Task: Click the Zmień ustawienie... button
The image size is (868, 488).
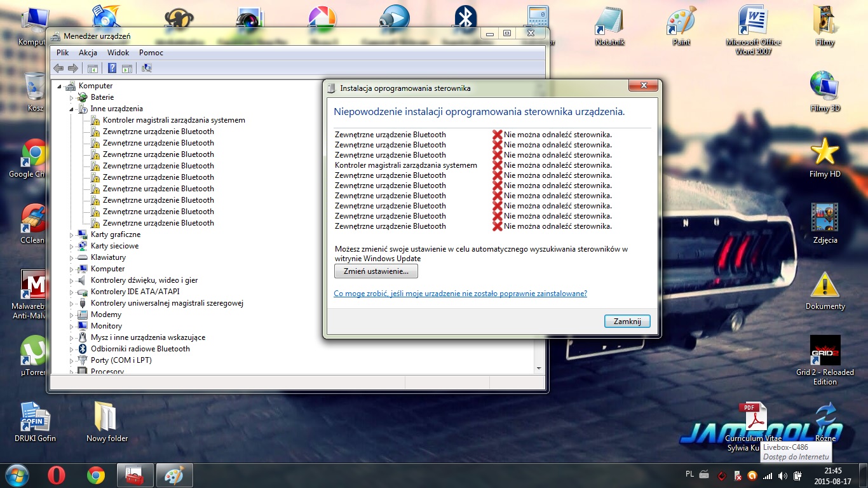Action: [376, 271]
